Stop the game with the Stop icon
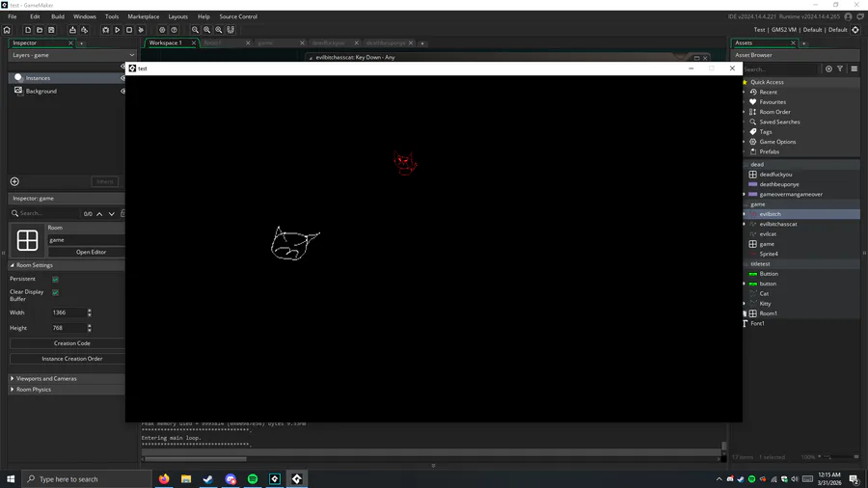The image size is (868, 488). click(x=129, y=30)
